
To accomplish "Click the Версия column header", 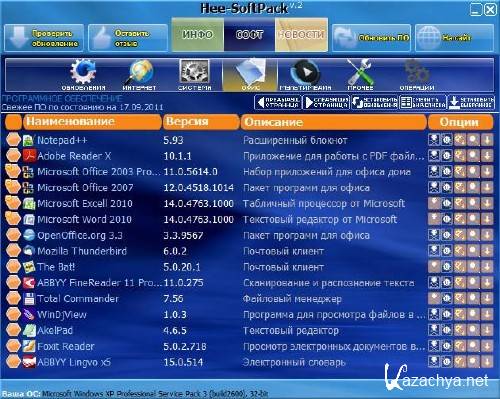I will 201,122.
